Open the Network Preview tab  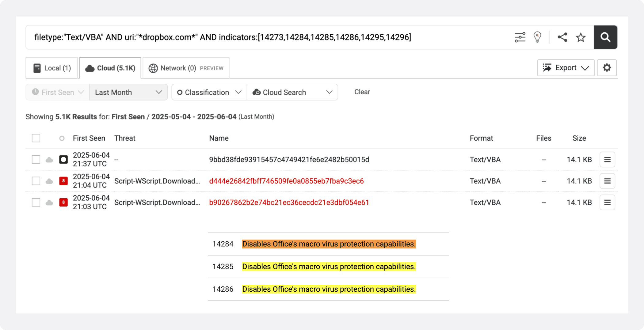185,68
